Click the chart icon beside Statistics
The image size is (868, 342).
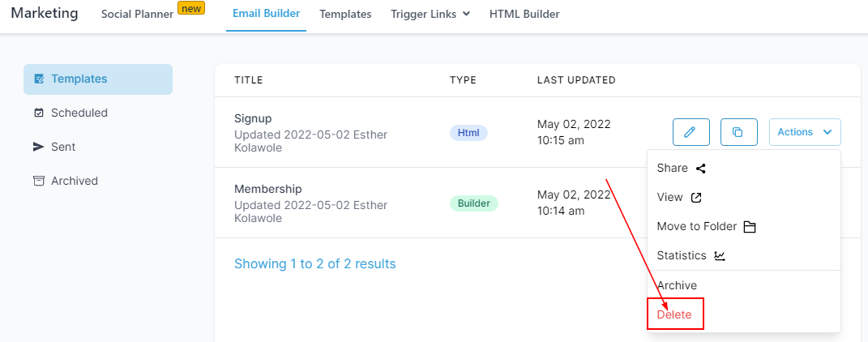[720, 256]
